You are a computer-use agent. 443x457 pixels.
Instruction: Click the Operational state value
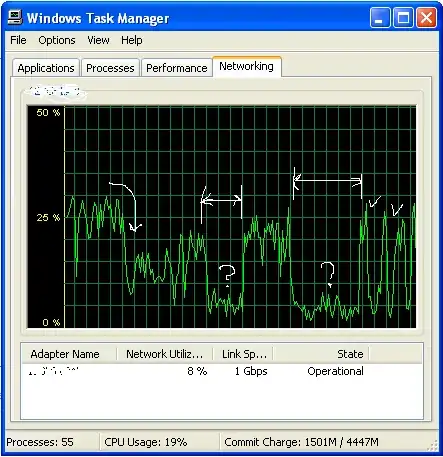(x=335, y=371)
